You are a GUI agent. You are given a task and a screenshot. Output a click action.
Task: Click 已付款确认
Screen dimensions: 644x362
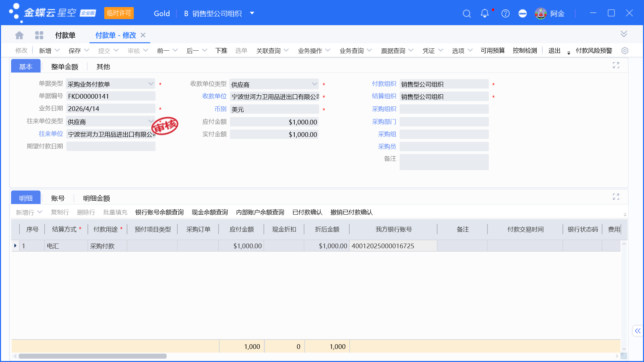pos(307,212)
